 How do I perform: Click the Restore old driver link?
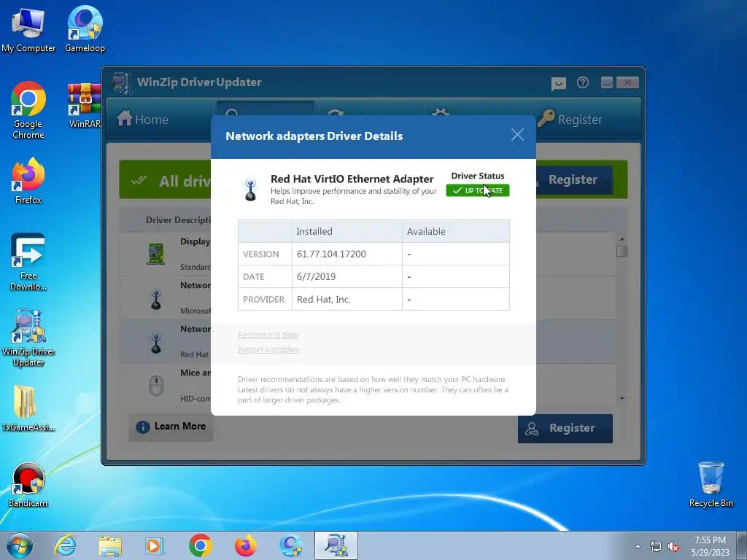(x=268, y=335)
